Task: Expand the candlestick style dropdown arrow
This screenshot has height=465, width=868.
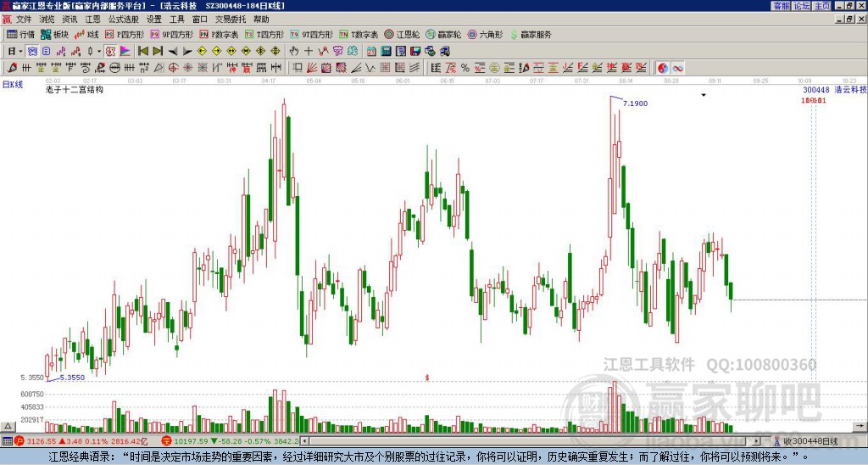Action: coord(99,52)
